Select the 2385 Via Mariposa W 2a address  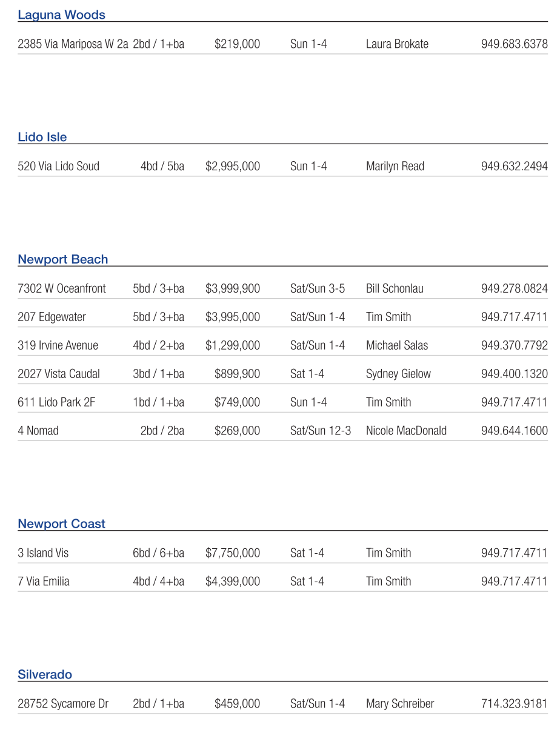coord(73,44)
